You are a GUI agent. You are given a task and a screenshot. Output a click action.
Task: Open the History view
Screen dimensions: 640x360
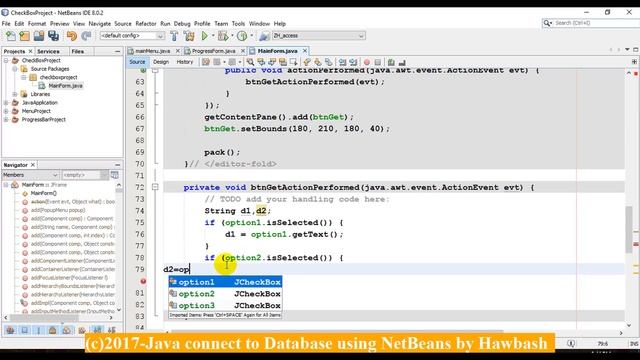tap(184, 62)
